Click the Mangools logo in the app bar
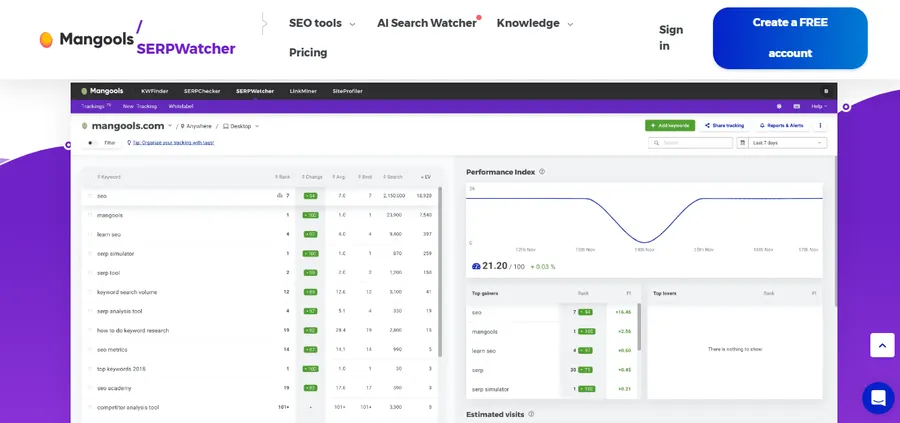 102,91
